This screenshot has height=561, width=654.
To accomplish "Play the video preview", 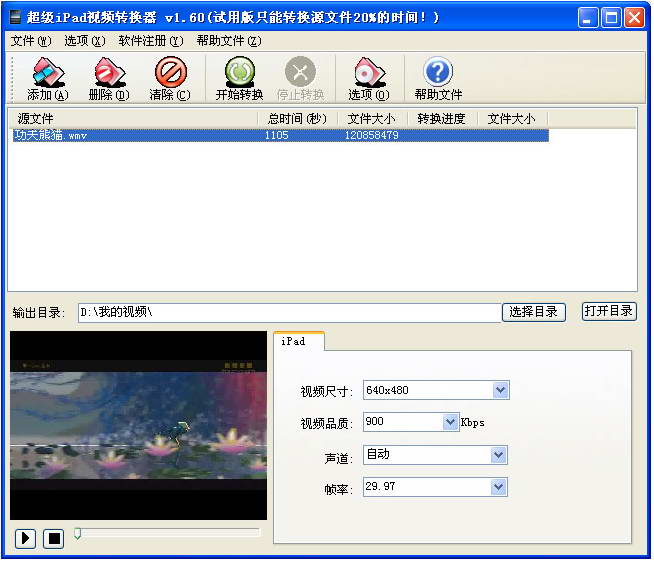I will 25,538.
